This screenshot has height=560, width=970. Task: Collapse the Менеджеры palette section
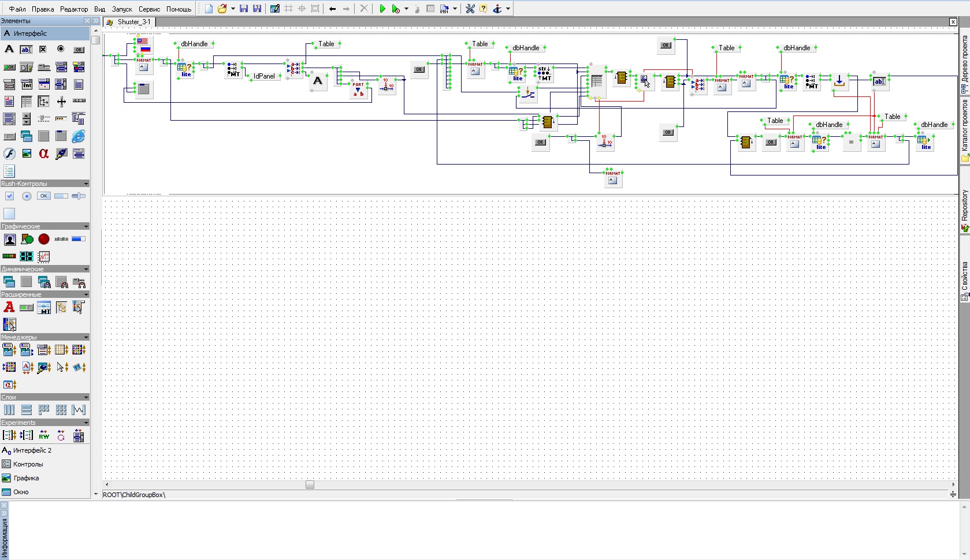click(x=86, y=337)
